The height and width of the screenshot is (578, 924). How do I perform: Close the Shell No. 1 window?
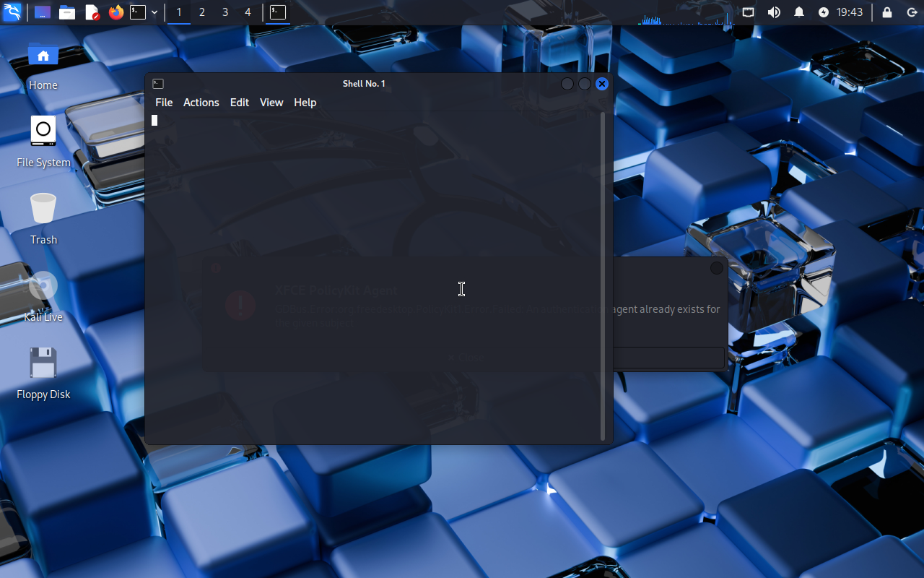[x=602, y=84]
